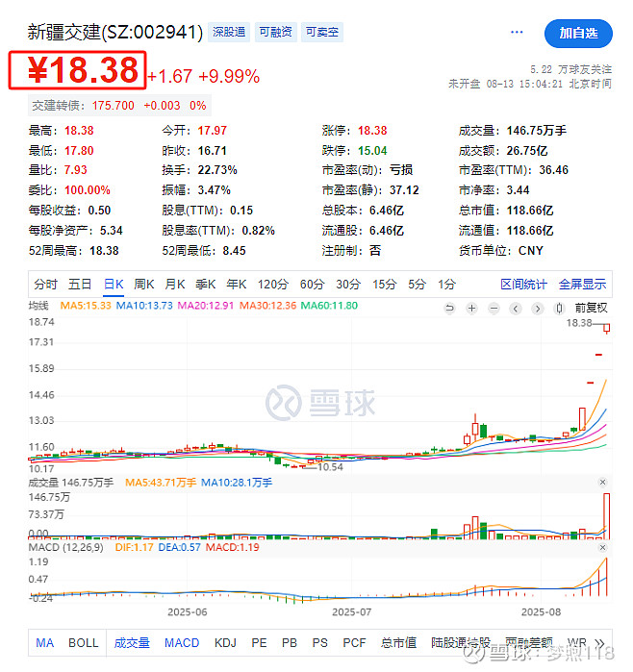The width and height of the screenshot is (633, 672).
Task: Click the candlestick style icon
Action: pos(559,309)
